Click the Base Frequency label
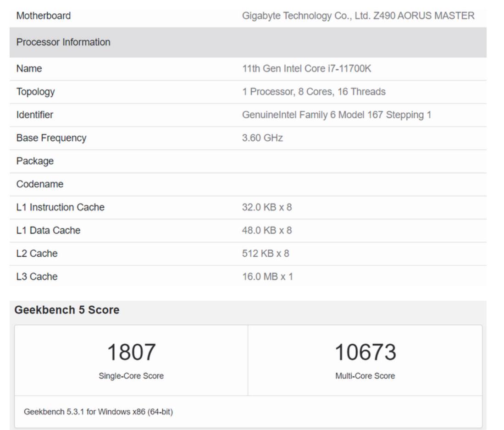Viewport: 504px width, 430px height. [x=51, y=138]
